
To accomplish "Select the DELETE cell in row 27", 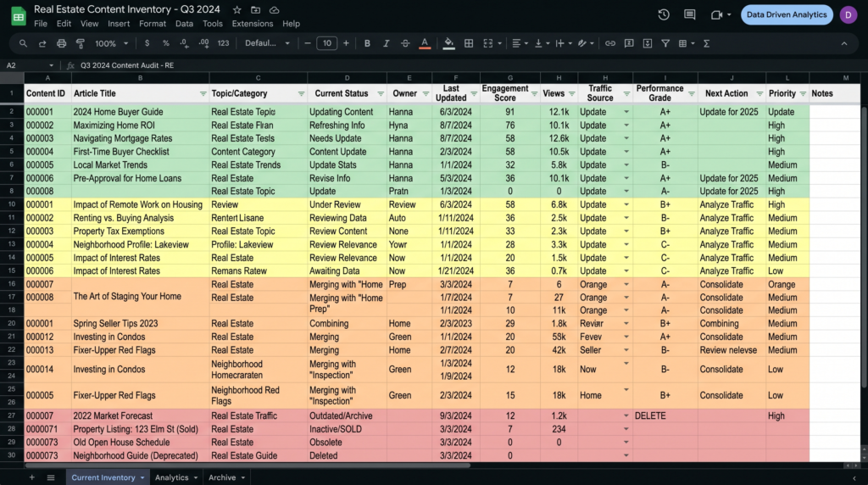I will (x=665, y=415).
